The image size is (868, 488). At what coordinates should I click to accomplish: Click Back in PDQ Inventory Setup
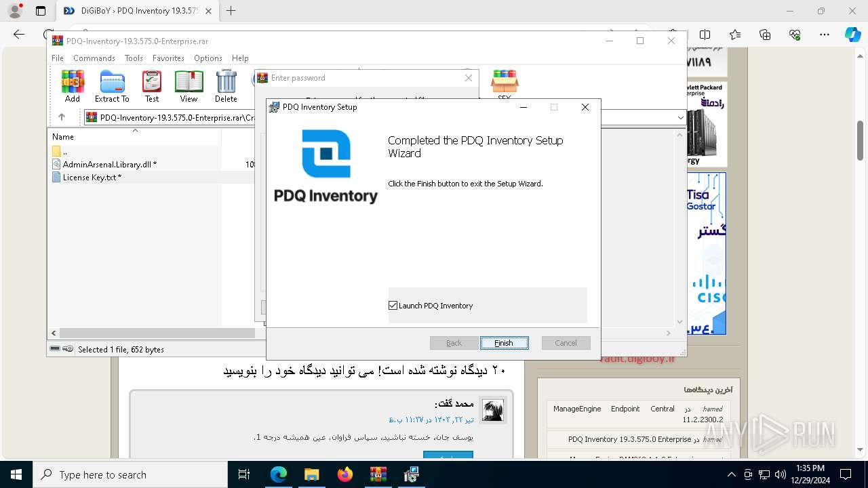click(x=454, y=343)
